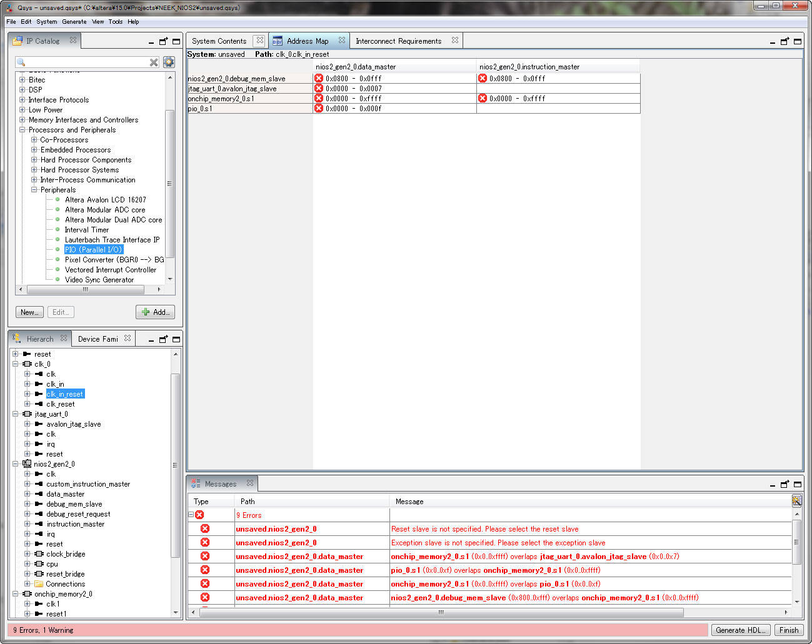Minimize the IP Catalog panel
Image resolution: width=812 pixels, height=644 pixels.
point(151,42)
